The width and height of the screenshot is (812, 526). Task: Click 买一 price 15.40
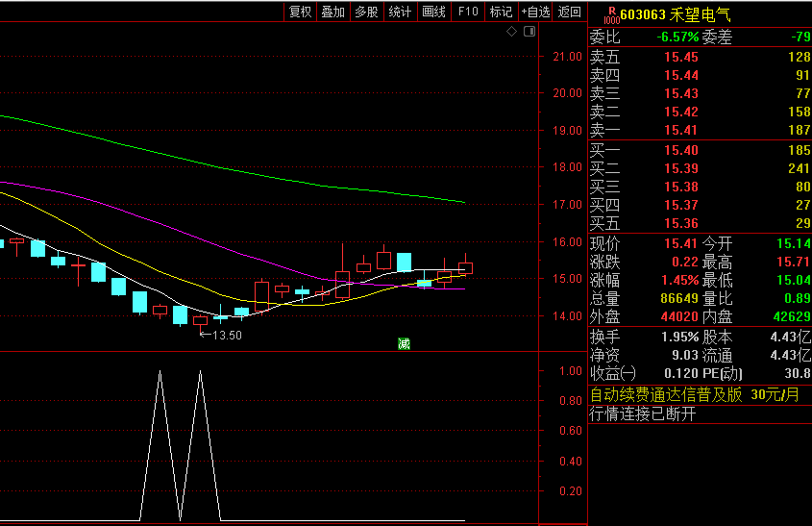[681, 150]
